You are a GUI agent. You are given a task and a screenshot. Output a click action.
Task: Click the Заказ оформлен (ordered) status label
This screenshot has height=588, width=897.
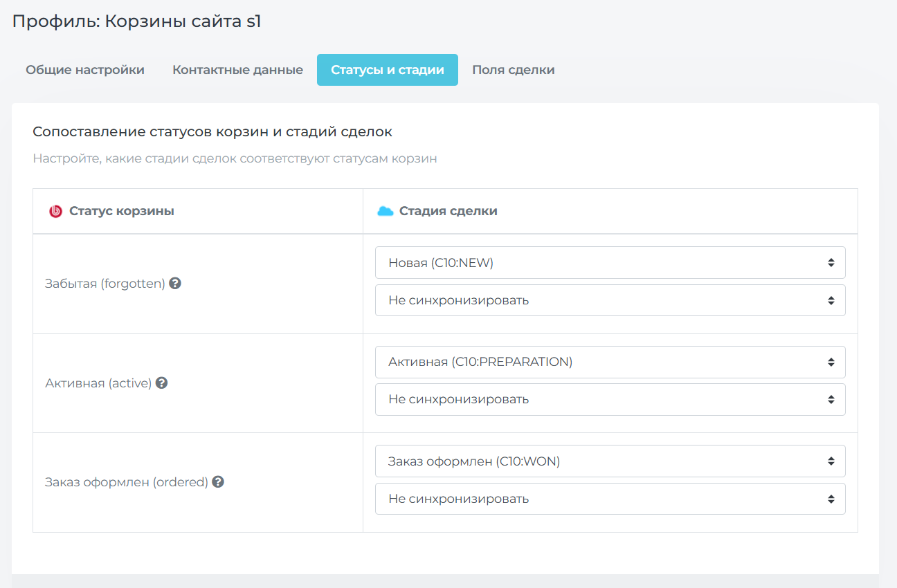tap(126, 482)
